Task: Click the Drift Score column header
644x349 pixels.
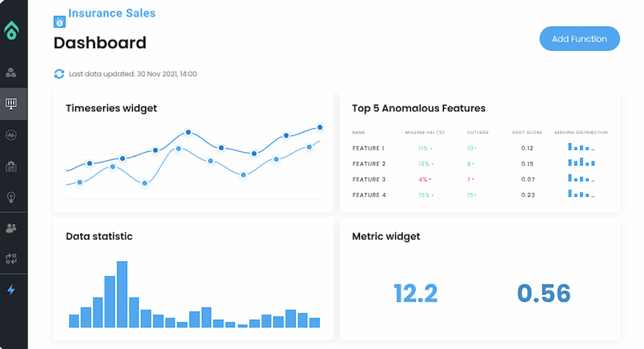Action: (527, 133)
